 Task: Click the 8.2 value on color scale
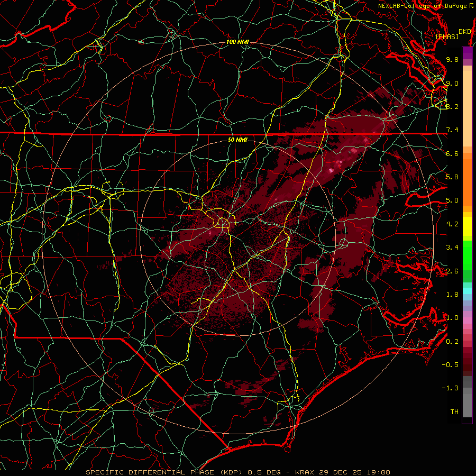(452, 106)
